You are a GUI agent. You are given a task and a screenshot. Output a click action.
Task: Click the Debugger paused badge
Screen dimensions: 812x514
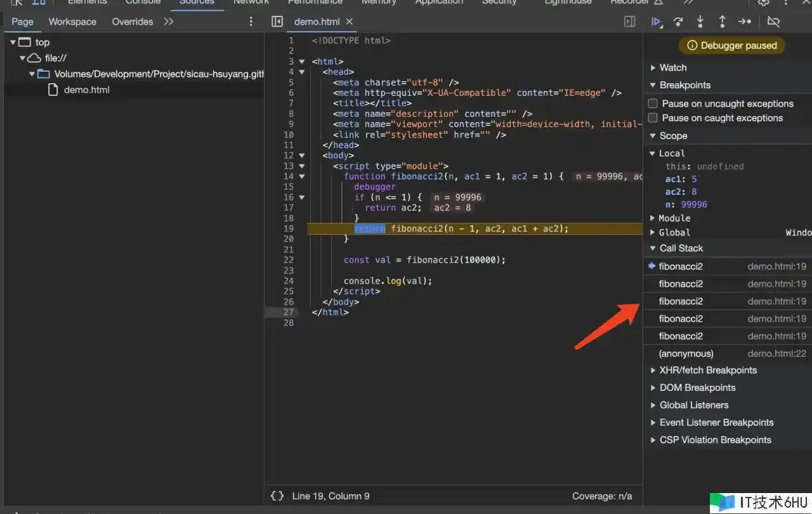point(731,46)
